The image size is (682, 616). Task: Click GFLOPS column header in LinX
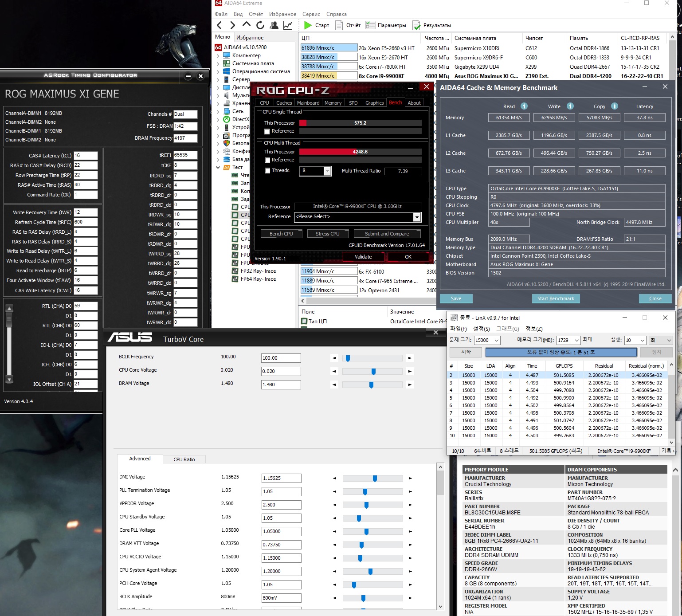coord(564,366)
